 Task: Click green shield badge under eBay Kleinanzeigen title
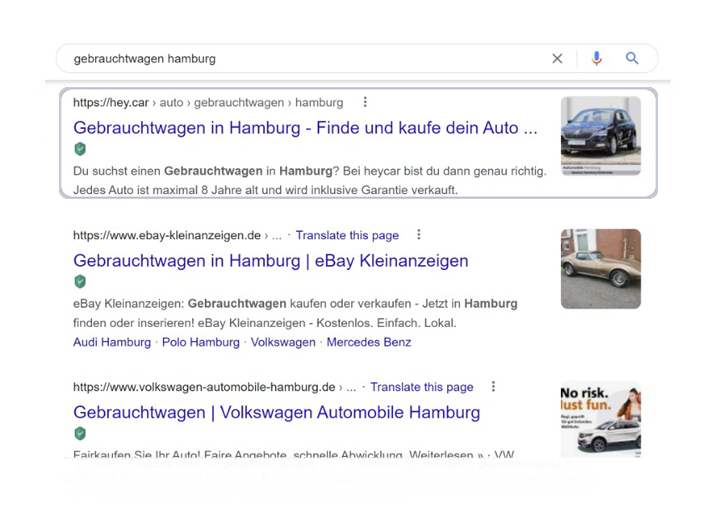click(x=80, y=281)
